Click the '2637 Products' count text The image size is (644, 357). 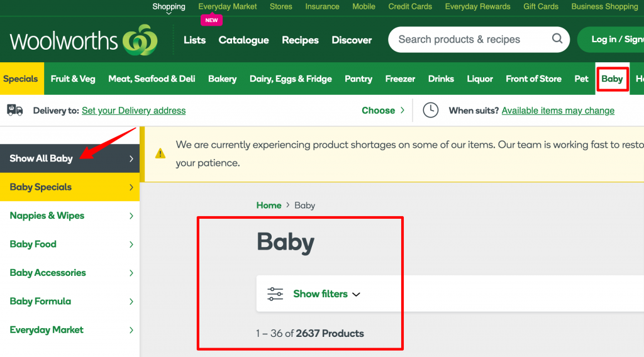click(330, 333)
